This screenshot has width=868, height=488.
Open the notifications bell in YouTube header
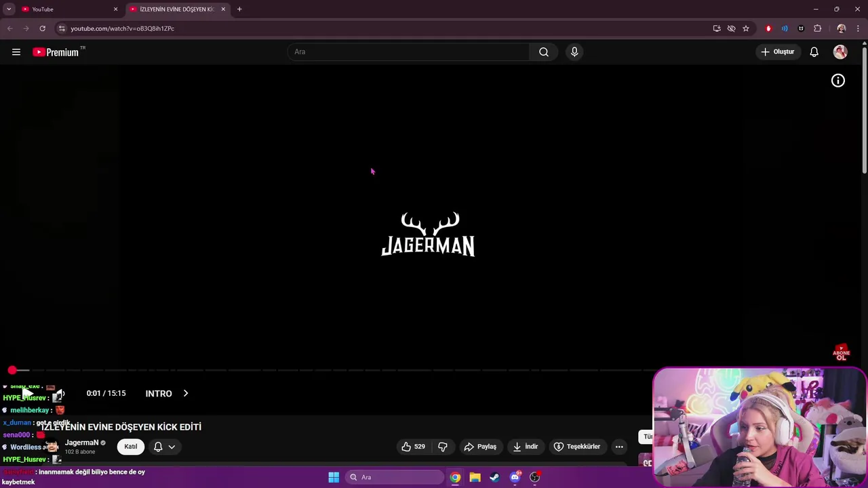(814, 52)
